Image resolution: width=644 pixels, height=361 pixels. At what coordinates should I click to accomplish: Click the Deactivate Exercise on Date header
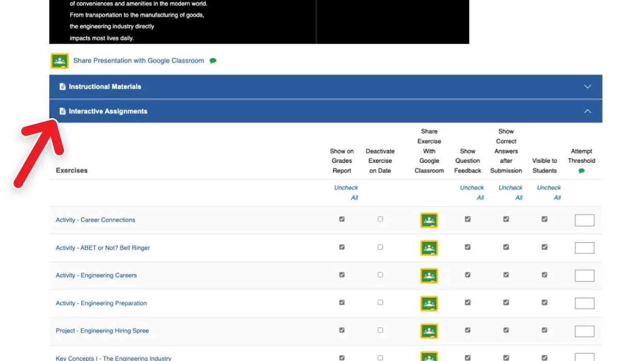(x=380, y=161)
